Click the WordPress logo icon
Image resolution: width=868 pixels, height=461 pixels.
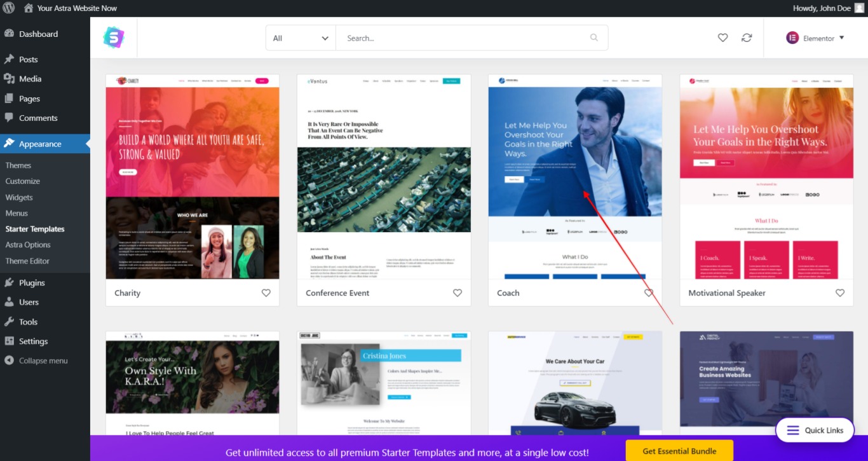click(9, 8)
